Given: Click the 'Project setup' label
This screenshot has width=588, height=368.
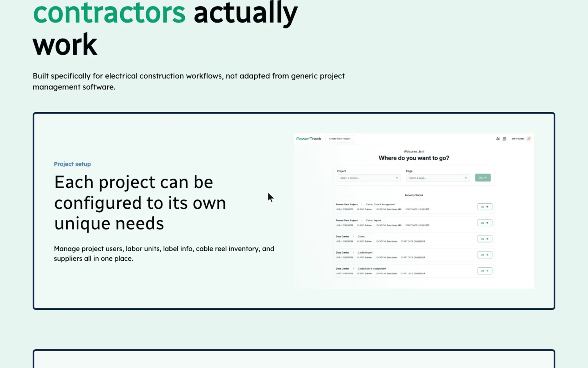Looking at the screenshot, I should 72,164.
